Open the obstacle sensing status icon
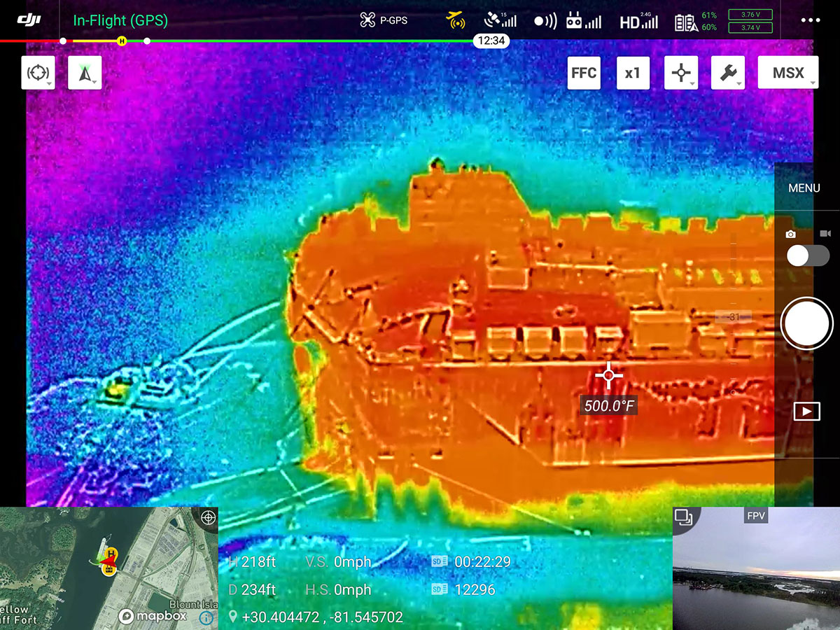The width and height of the screenshot is (840, 630). [x=545, y=21]
